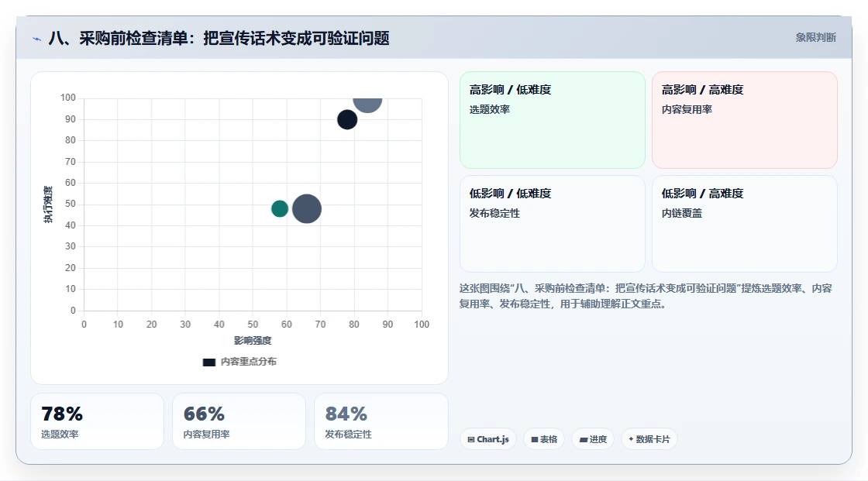Viewport: 868px width, 481px height.
Task: Click the section heading 八、采购前检查清单
Action: point(219,38)
